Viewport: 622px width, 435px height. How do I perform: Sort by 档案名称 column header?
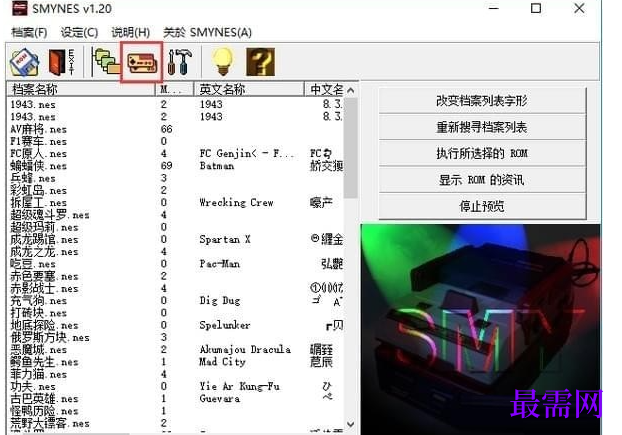(x=81, y=89)
